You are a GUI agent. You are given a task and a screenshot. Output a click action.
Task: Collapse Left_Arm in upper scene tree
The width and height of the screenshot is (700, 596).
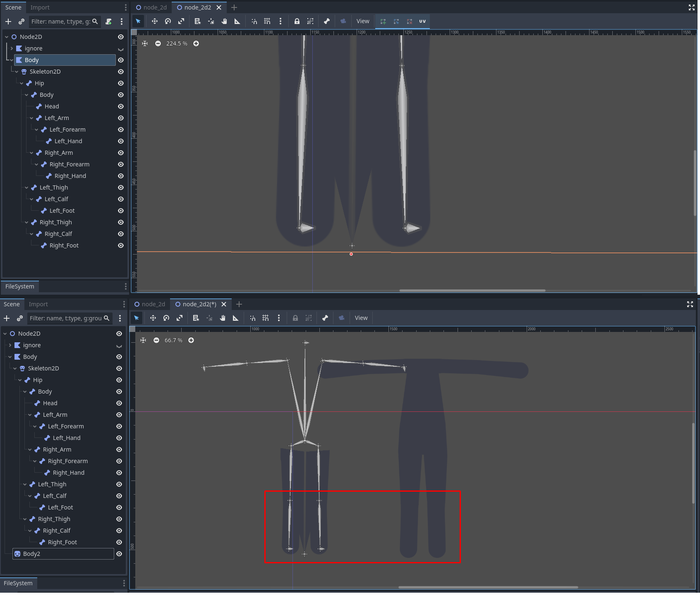[x=31, y=118]
